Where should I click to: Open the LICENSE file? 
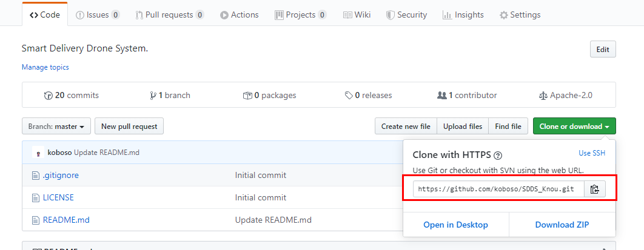58,197
